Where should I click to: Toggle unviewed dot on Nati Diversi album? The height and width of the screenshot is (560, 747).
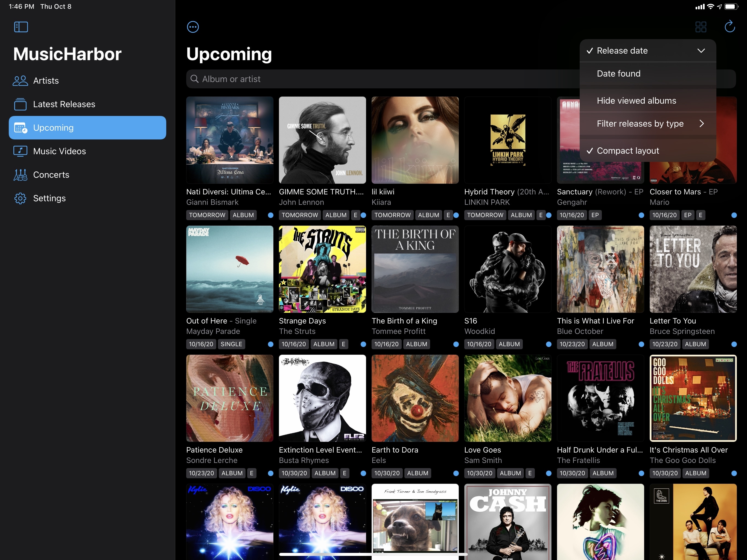pyautogui.click(x=270, y=215)
